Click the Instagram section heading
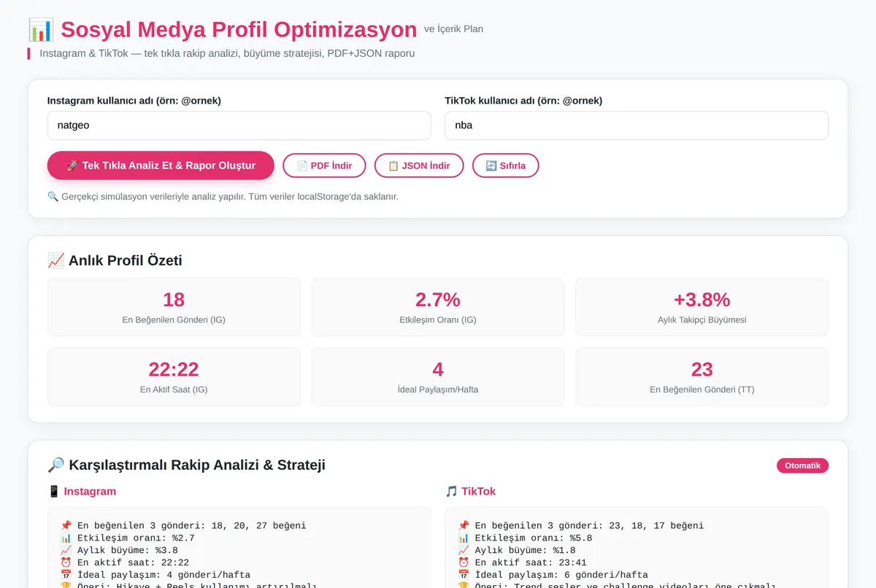Viewport: 876px width, 588px height. pyautogui.click(x=90, y=492)
